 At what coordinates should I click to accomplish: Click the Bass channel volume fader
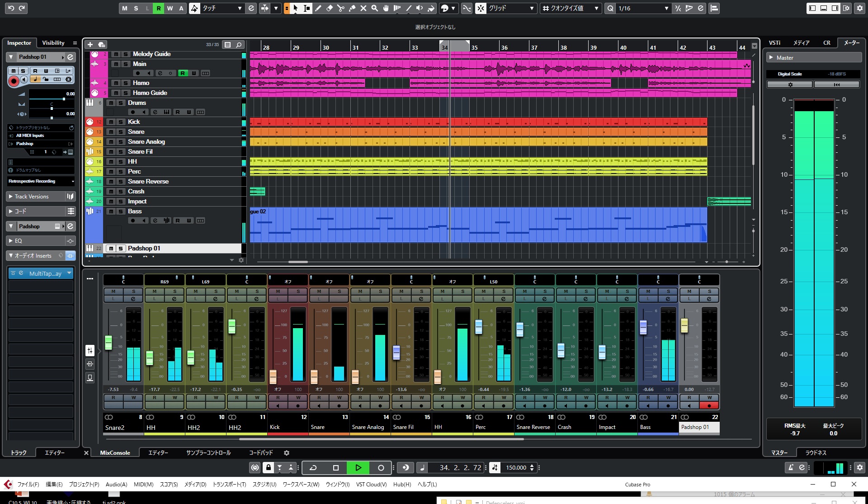tap(643, 327)
